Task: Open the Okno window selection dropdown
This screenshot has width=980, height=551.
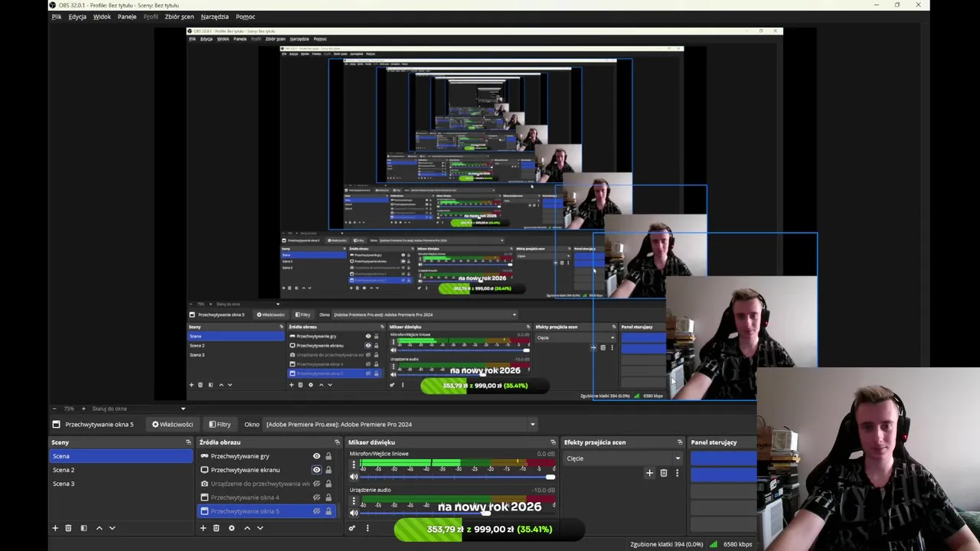Action: (400, 424)
